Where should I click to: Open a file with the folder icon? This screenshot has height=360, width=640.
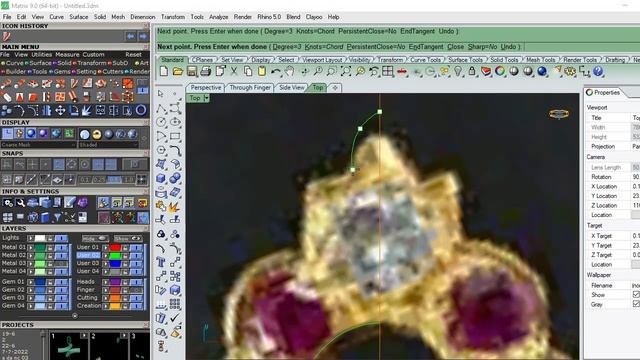178,71
